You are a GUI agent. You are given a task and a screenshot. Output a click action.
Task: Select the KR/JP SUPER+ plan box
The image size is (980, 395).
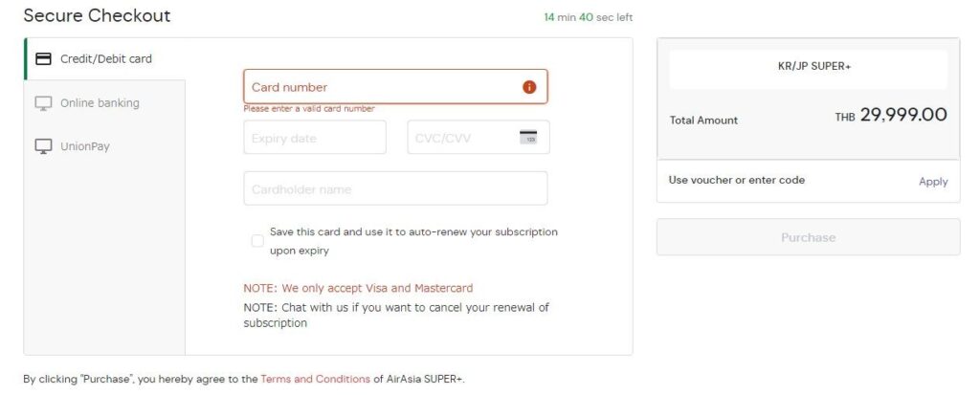click(808, 68)
